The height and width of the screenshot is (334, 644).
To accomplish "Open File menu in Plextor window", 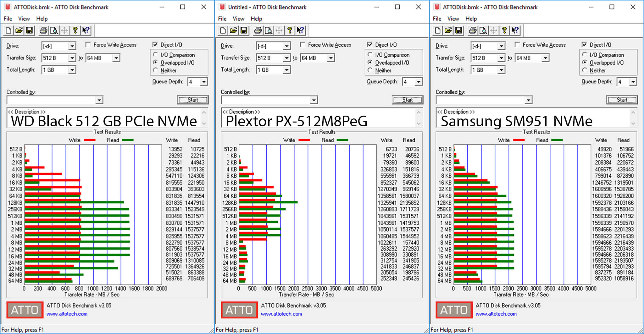I will [222, 19].
